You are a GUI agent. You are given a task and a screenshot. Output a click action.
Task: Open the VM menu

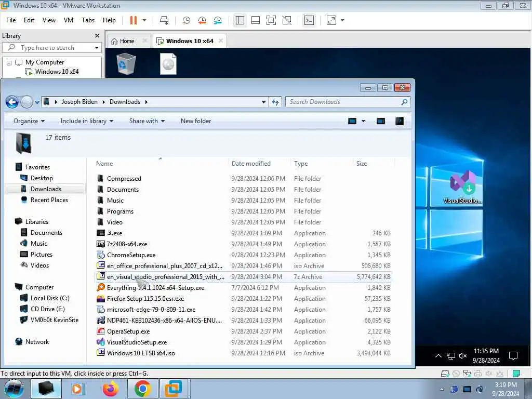click(x=69, y=20)
